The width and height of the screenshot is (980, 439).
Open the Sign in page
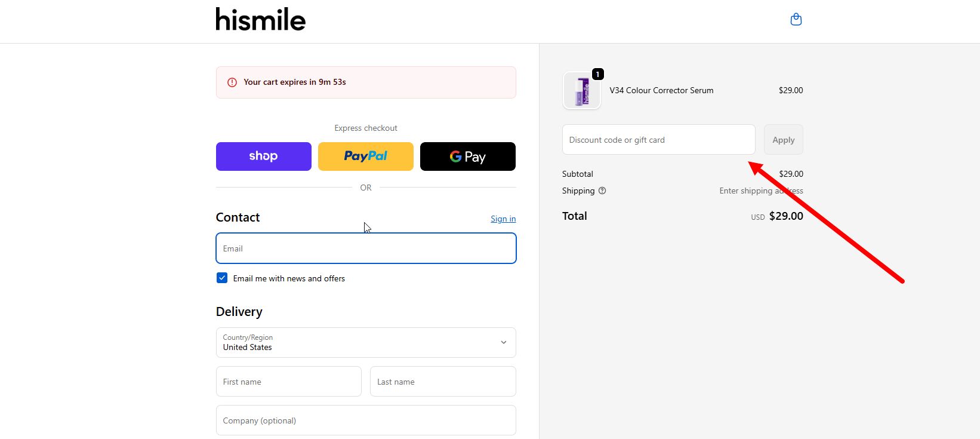(503, 218)
